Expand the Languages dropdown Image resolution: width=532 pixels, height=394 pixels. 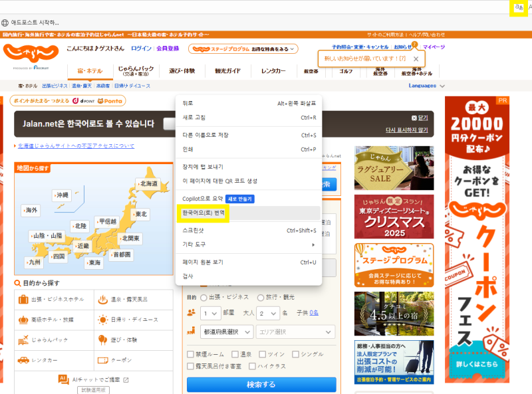click(x=426, y=86)
